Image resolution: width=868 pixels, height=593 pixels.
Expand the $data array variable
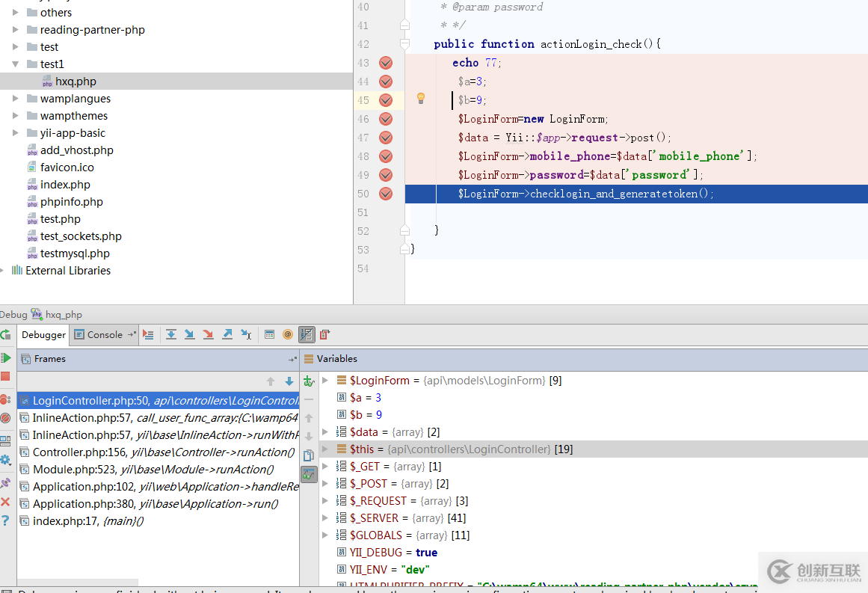[x=325, y=432]
